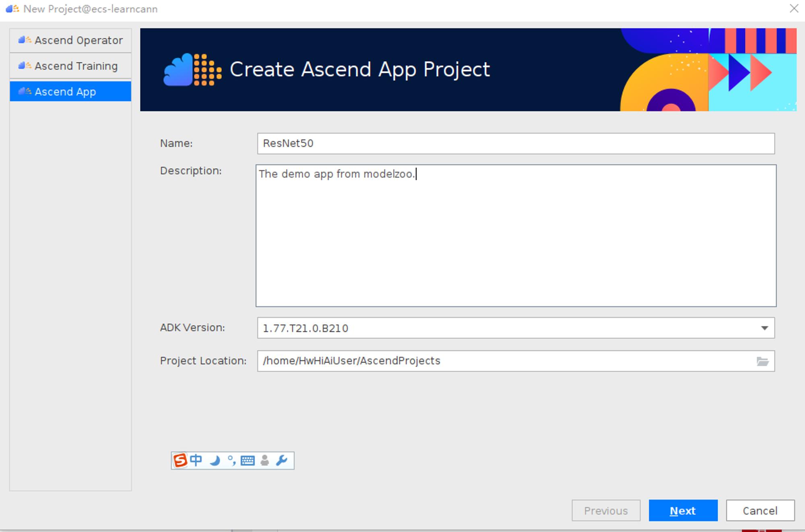The width and height of the screenshot is (805, 532).
Task: Click the Next button
Action: (683, 511)
